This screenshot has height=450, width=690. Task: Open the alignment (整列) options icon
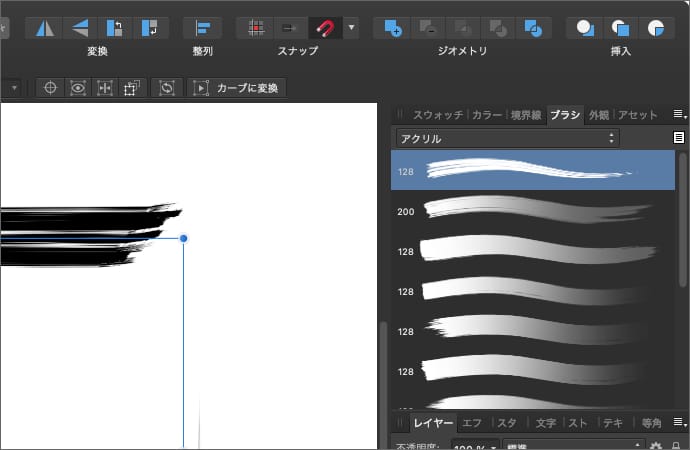tap(203, 28)
